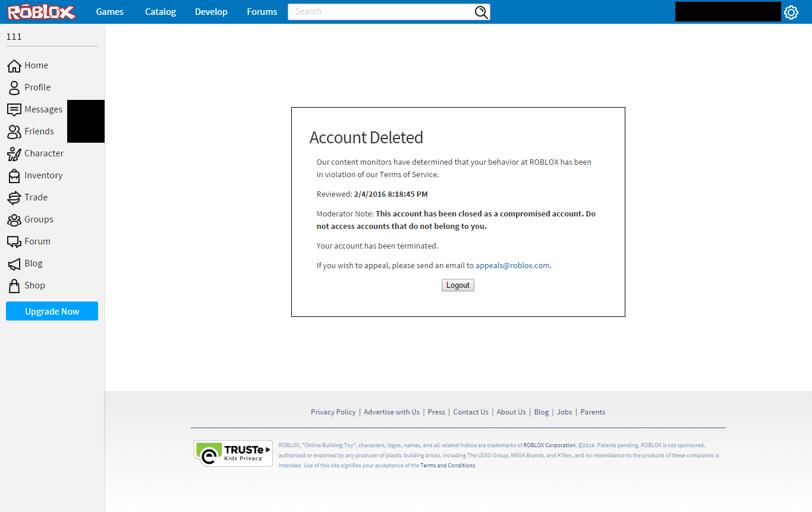Open the Terms and Conditions link
The height and width of the screenshot is (512, 812).
448,466
